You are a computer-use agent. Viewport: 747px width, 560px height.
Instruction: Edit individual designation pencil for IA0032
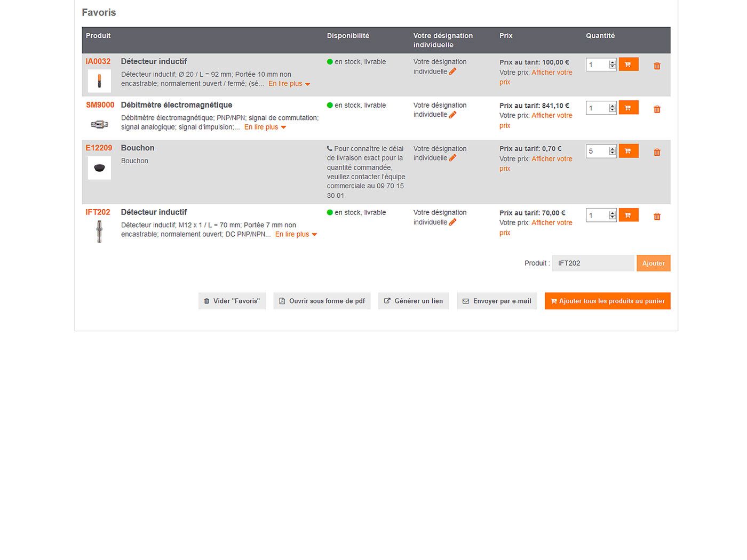point(452,71)
